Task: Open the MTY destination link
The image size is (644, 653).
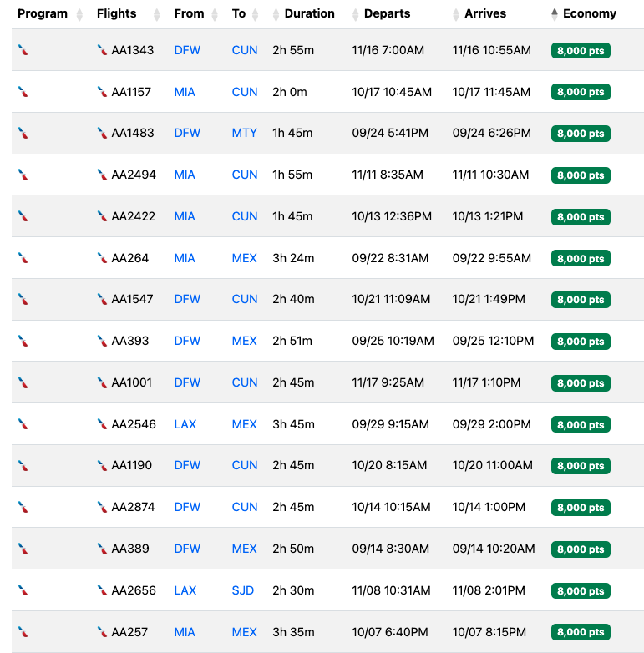Action: (244, 133)
